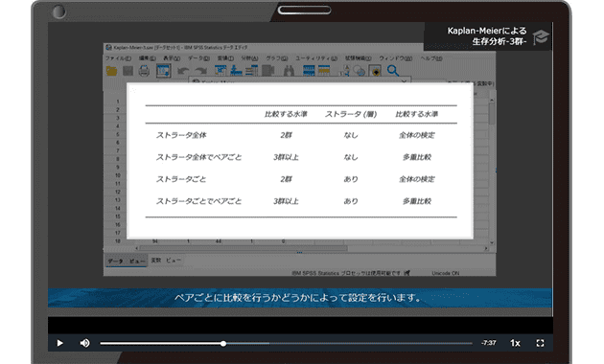Enter fullscreen mode
The image size is (604, 364).
(x=540, y=343)
